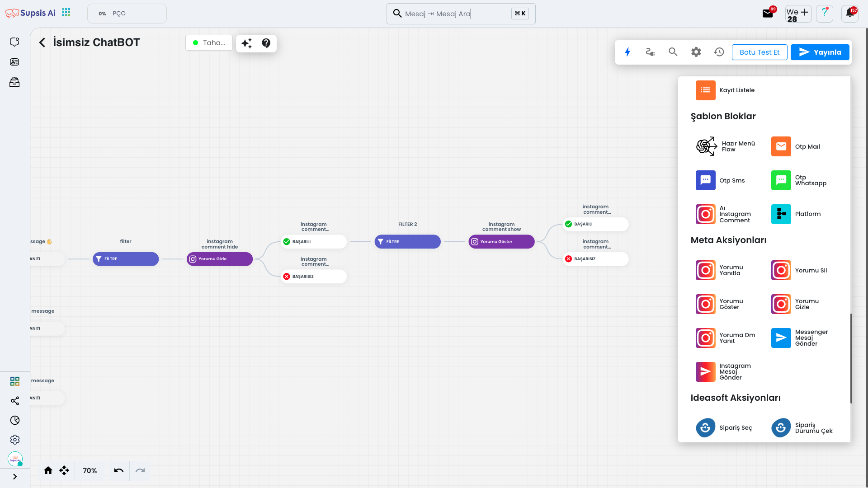
Task: Select the Kayıt Listele block
Action: 725,90
